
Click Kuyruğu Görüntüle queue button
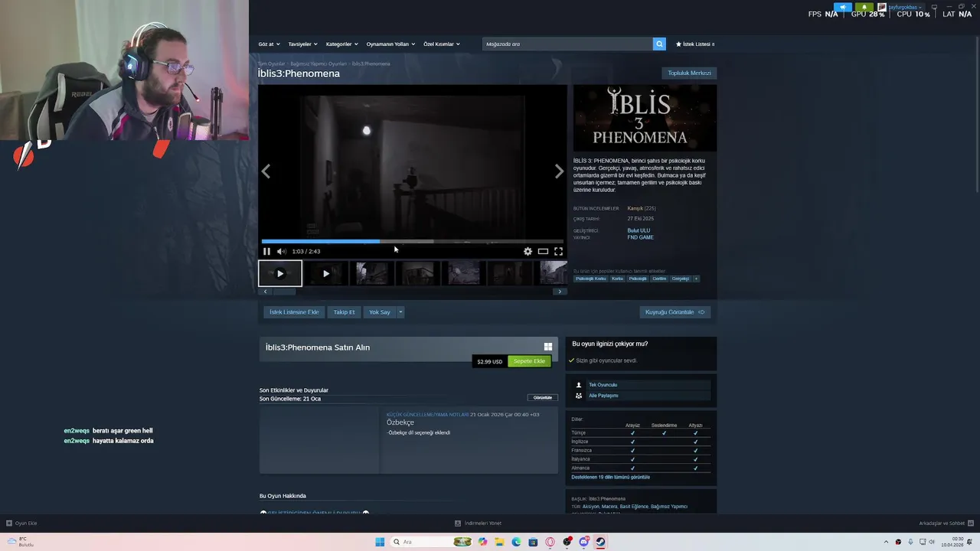675,312
